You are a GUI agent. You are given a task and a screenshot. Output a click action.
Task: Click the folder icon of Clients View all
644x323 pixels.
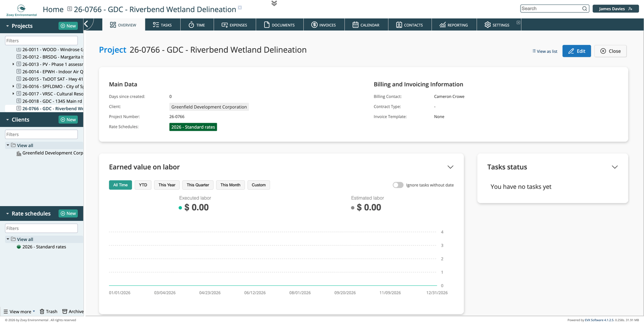tap(13, 145)
